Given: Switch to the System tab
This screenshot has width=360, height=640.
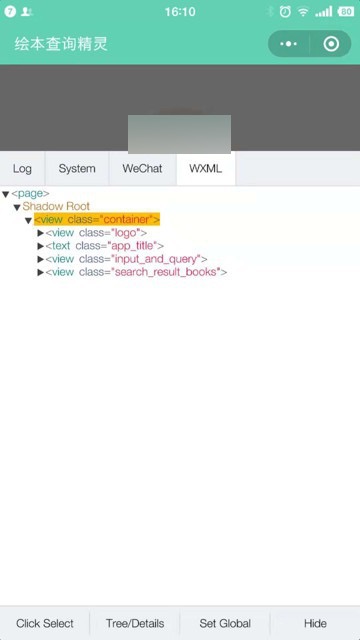Looking at the screenshot, I should coord(77,169).
